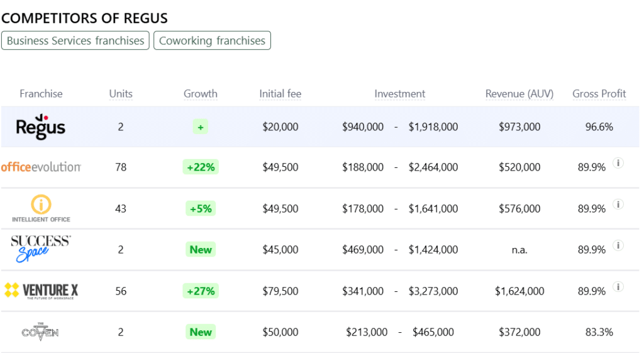Click the Units column header
Viewport: 644px width, 353px height.
[121, 94]
